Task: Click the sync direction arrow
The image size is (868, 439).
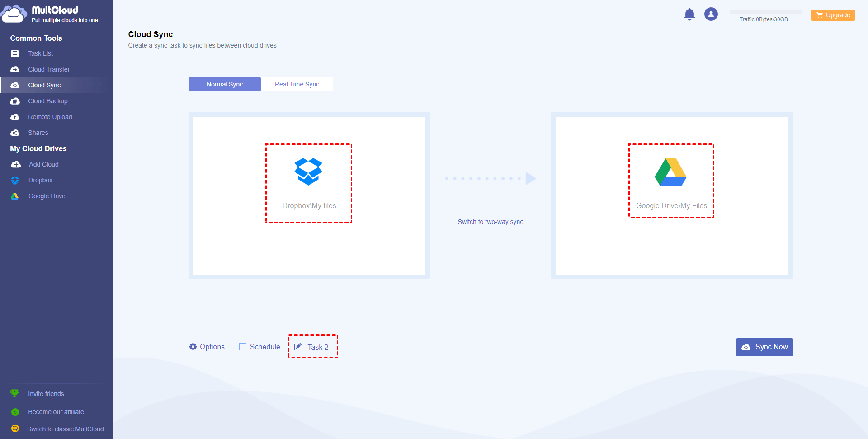Action: click(x=491, y=178)
